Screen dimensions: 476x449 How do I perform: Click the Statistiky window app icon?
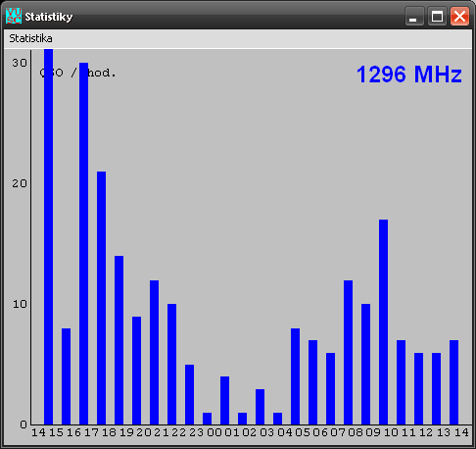[14, 16]
